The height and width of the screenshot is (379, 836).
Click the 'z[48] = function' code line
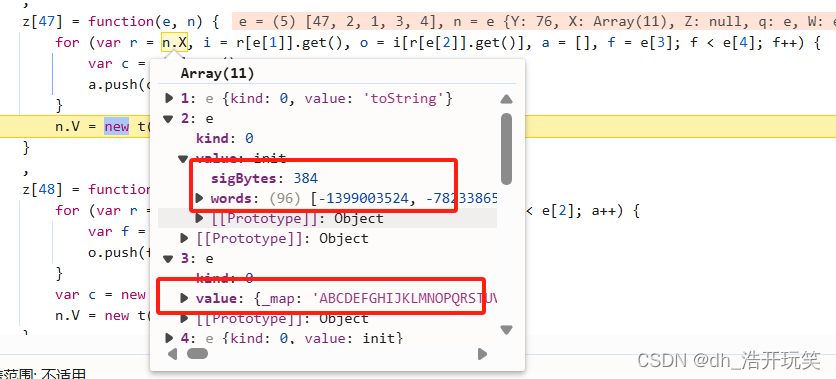point(87,189)
